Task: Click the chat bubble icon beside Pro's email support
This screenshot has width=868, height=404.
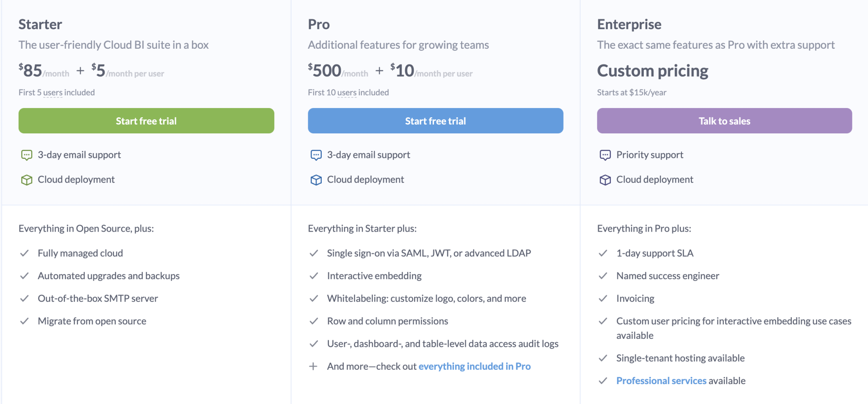Action: 316,155
